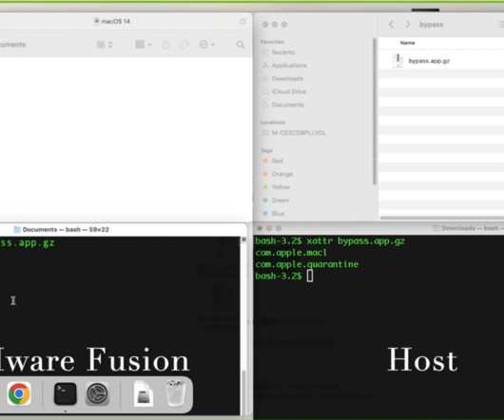Go back in host Finder bypass window

tap(391, 25)
